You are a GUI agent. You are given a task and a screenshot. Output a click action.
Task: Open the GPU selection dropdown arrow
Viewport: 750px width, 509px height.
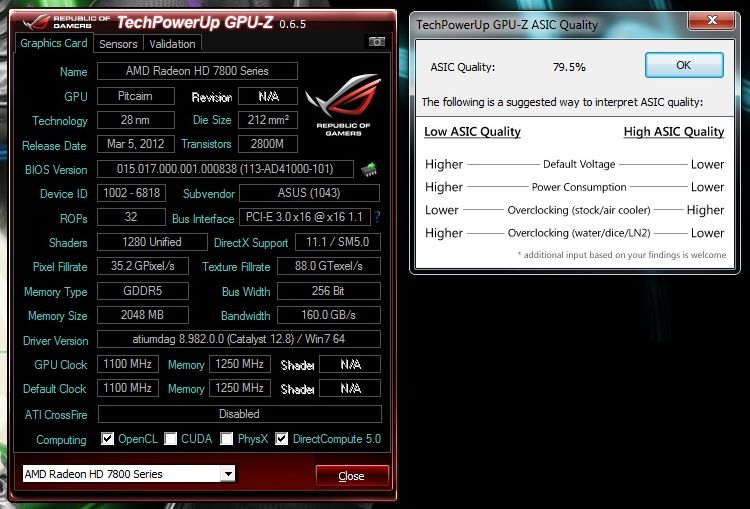point(228,474)
